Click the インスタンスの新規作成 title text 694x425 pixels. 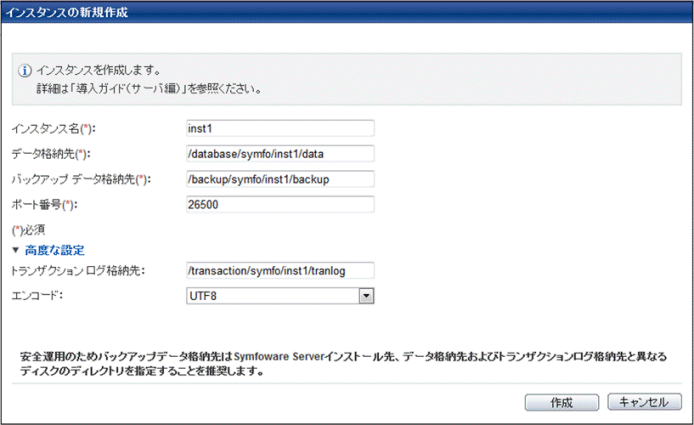pyautogui.click(x=67, y=12)
